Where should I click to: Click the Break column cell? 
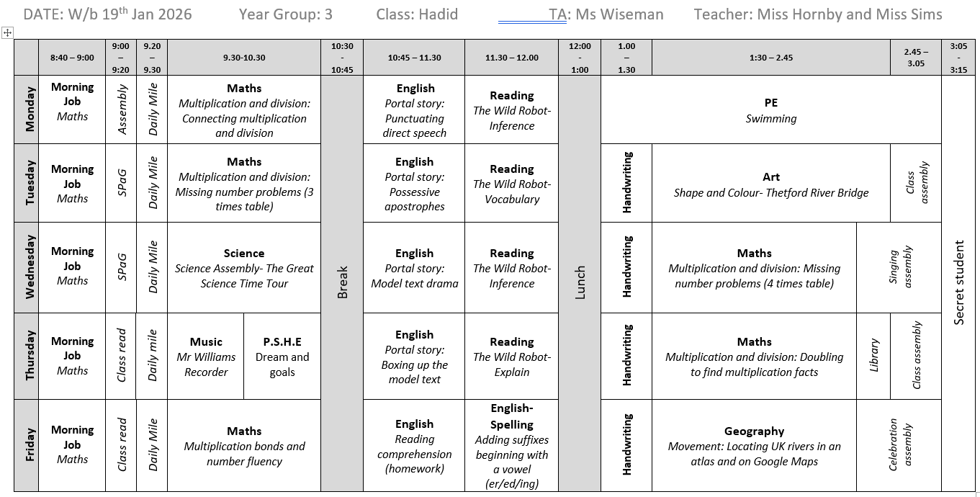pyautogui.click(x=342, y=282)
